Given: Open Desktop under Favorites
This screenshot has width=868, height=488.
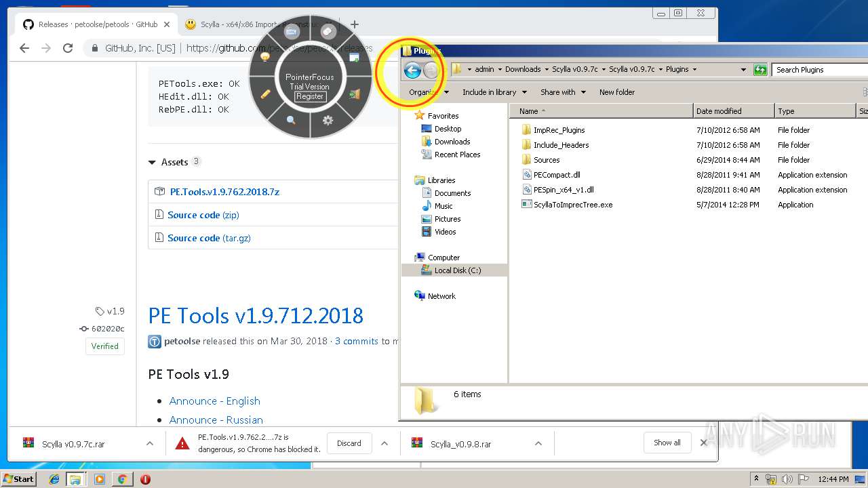Looking at the screenshot, I should point(448,129).
